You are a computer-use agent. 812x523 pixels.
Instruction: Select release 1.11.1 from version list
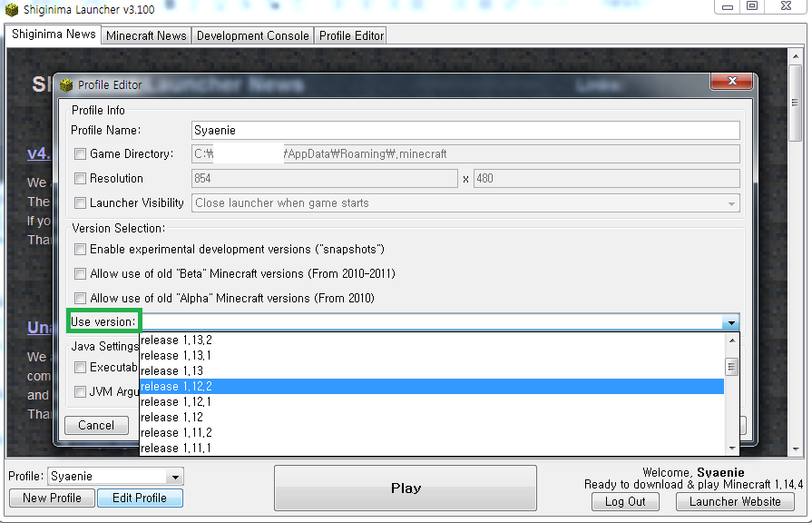[431, 448]
